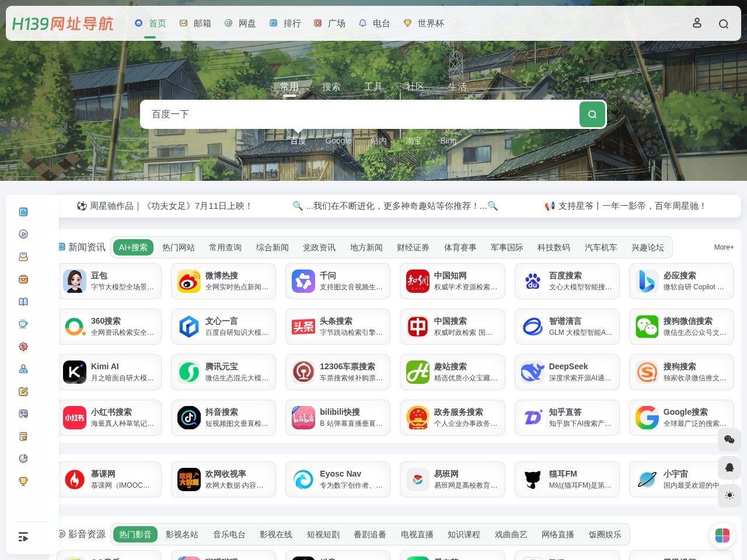Image resolution: width=747 pixels, height=560 pixels.
Task: Select 淘宝 as search engine
Action: [413, 141]
